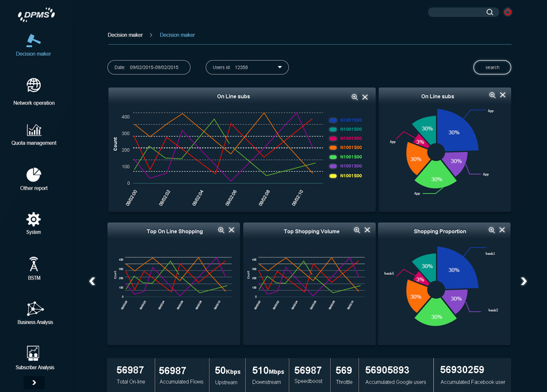Select the Other report menu label
Image resolution: width=547 pixels, height=392 pixels.
34,188
